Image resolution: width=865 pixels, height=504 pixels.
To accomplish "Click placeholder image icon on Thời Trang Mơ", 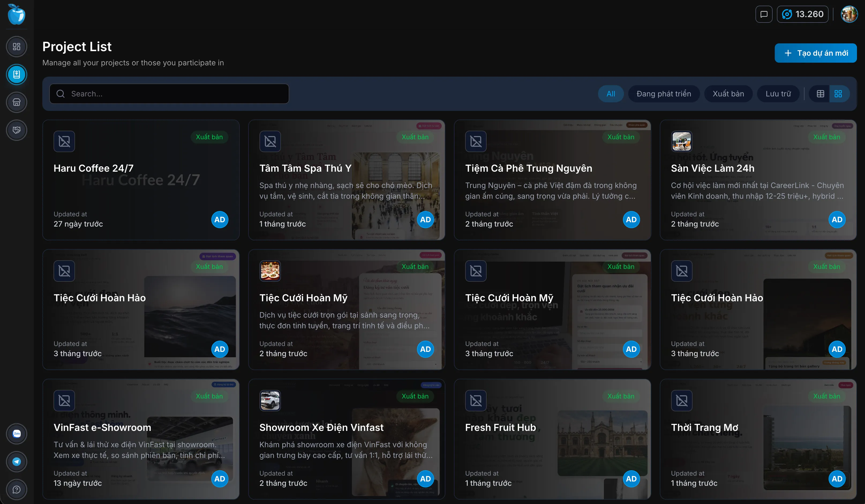I will (682, 400).
